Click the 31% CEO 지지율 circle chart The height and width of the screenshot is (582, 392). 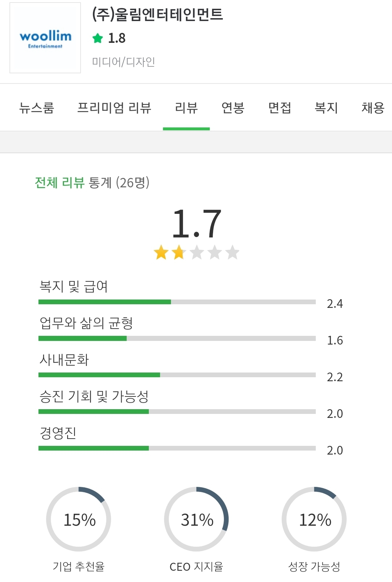coord(196,519)
